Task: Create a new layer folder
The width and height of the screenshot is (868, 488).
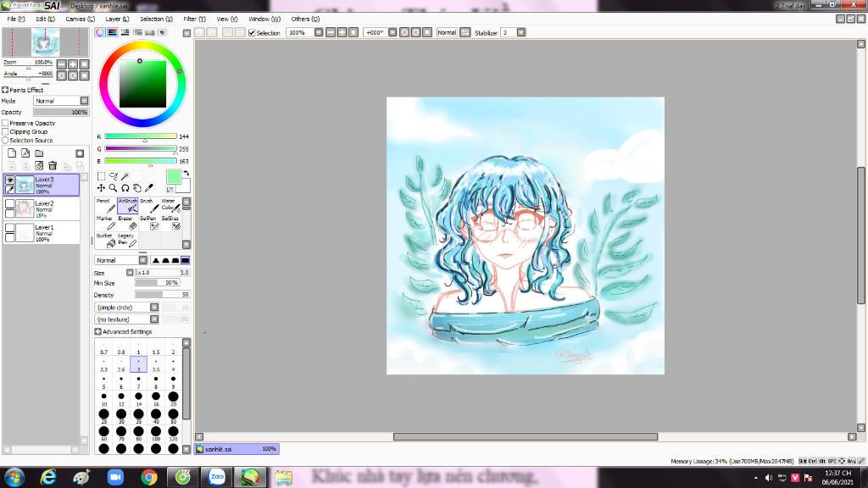Action: pos(39,153)
